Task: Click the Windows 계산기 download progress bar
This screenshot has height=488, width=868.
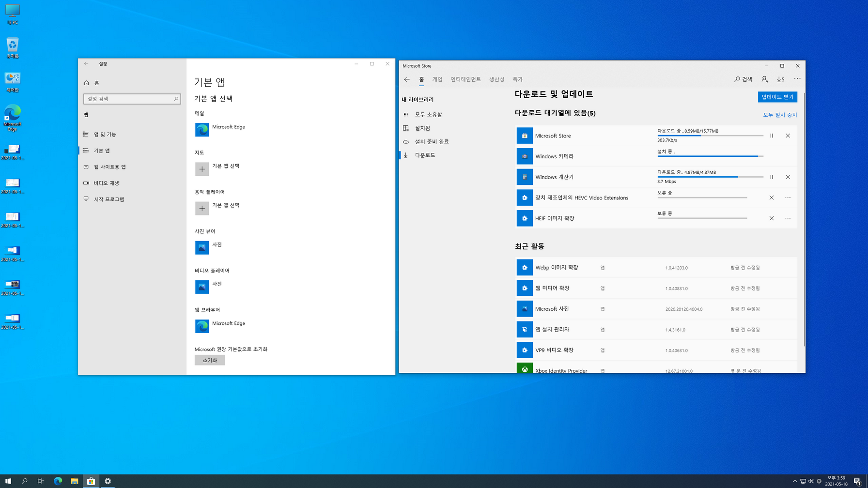Action: pyautogui.click(x=710, y=177)
